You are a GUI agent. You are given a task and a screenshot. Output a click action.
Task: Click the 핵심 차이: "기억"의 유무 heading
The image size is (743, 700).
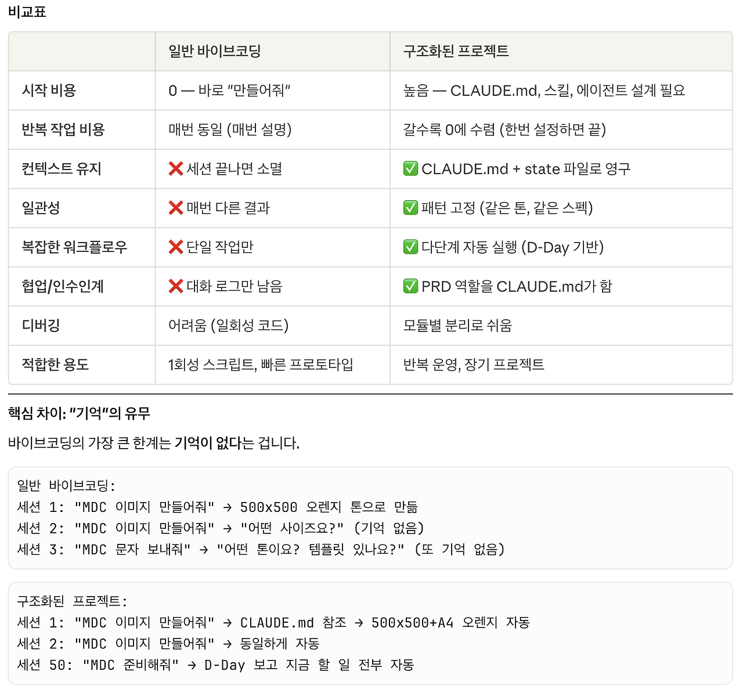[79, 413]
